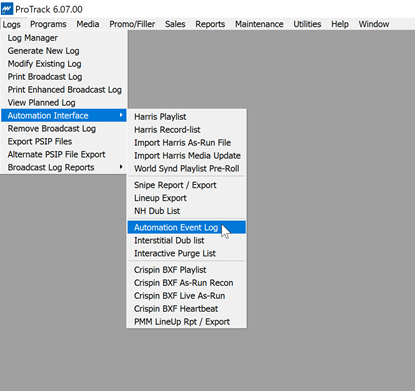The width and height of the screenshot is (415, 391).
Task: Select Print Enhanced Broadcast Log
Action: (x=64, y=90)
